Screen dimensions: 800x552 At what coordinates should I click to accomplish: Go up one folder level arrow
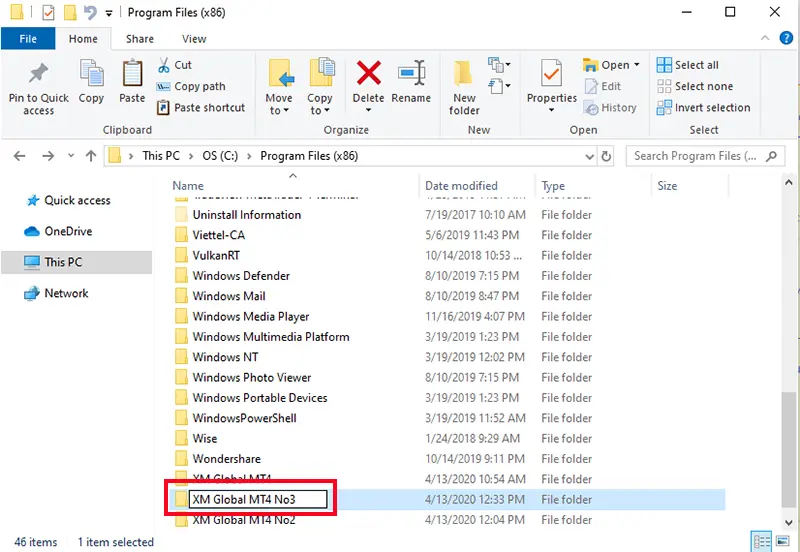[x=91, y=156]
